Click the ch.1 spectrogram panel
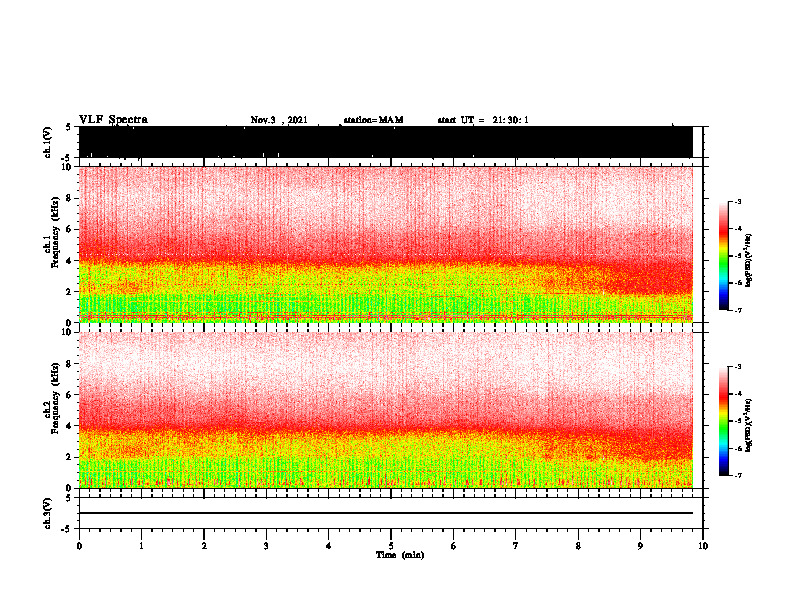792x612 pixels. pyautogui.click(x=386, y=244)
